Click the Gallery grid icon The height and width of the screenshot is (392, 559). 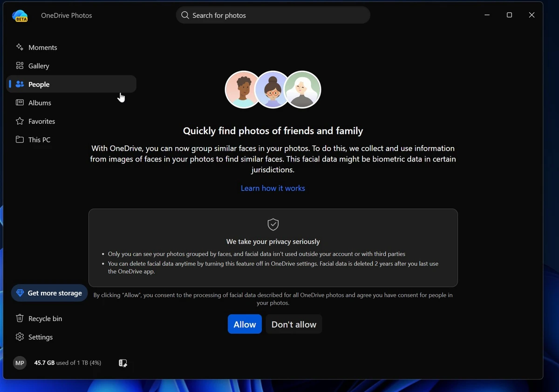20,66
